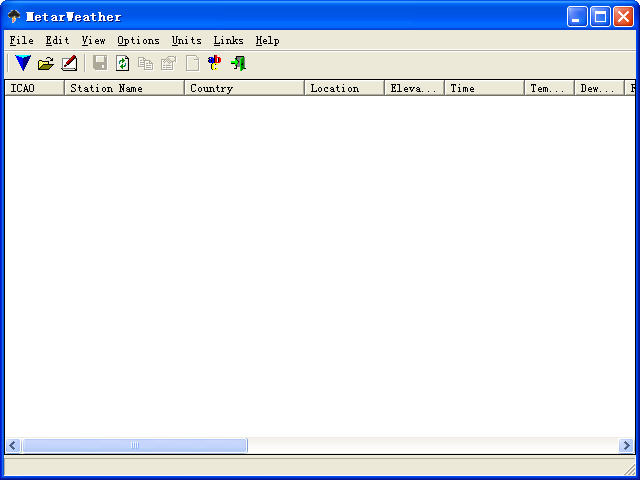Viewport: 640px width, 480px height.
Task: Sort by the Time column header
Action: tap(484, 88)
